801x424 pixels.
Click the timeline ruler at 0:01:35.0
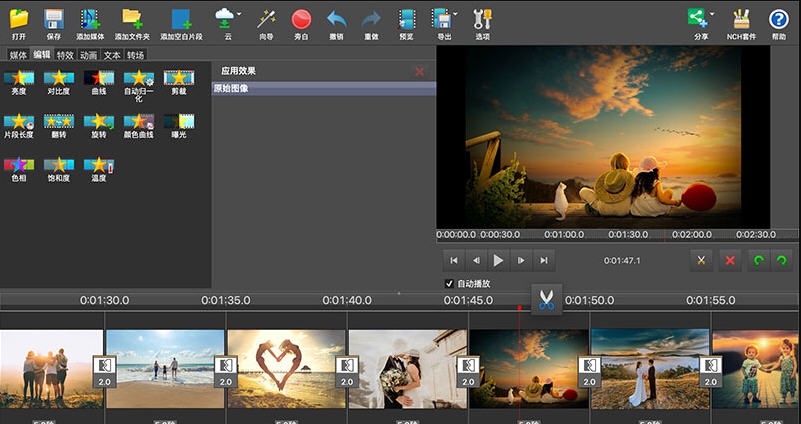[225, 300]
